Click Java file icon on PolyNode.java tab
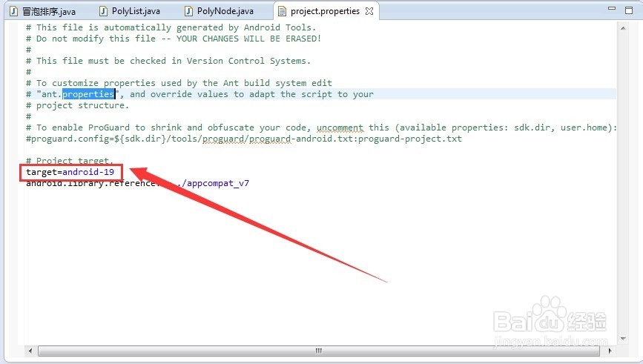643x364 pixels. (x=188, y=11)
